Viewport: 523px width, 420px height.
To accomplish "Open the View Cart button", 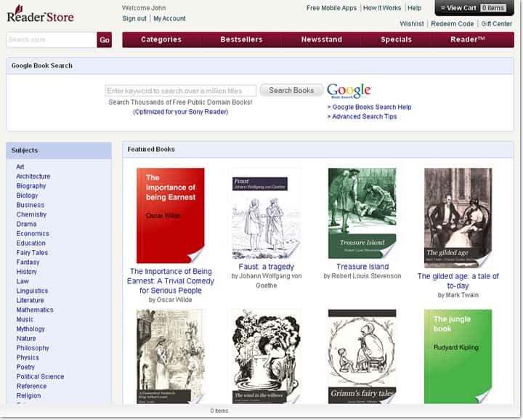I will [x=474, y=8].
